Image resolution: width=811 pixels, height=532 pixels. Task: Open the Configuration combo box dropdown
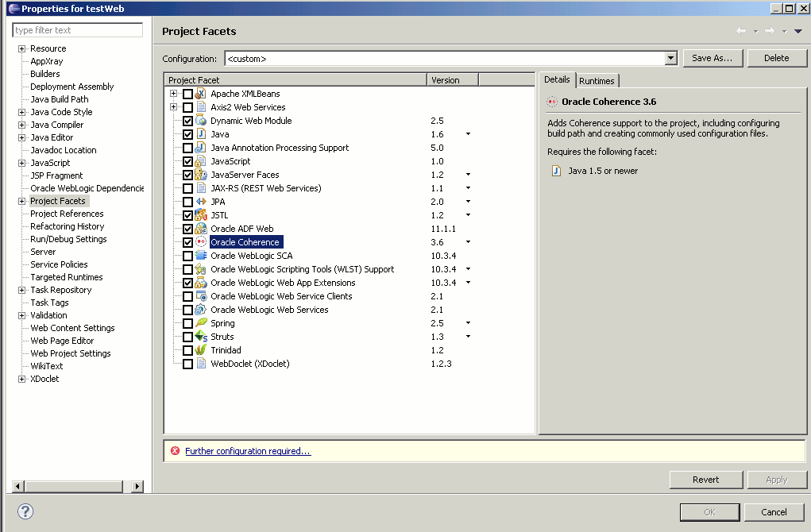[671, 59]
